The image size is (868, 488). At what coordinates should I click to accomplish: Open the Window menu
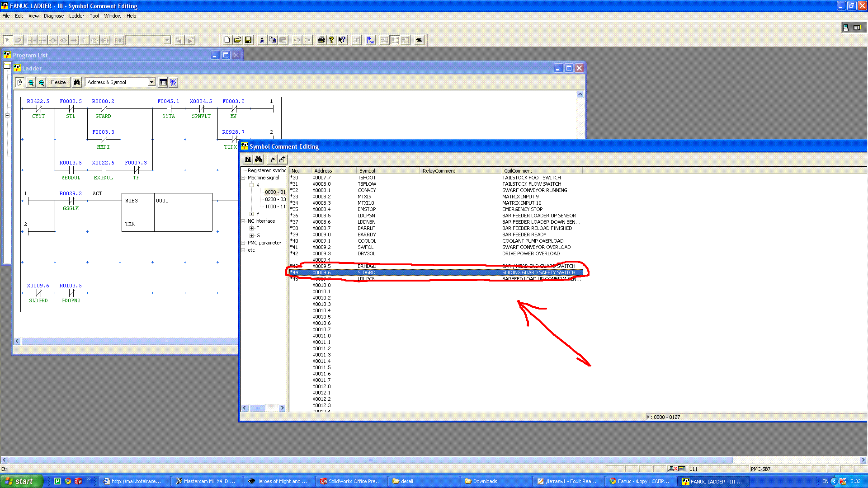113,16
